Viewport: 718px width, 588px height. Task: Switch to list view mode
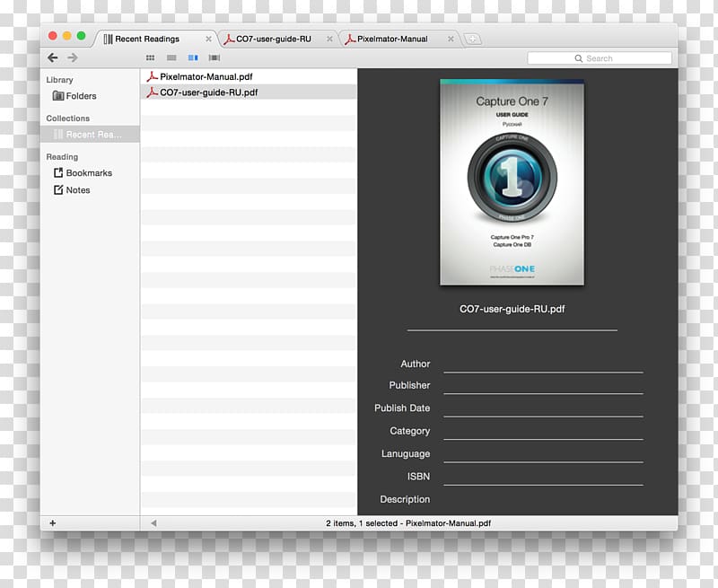(171, 57)
